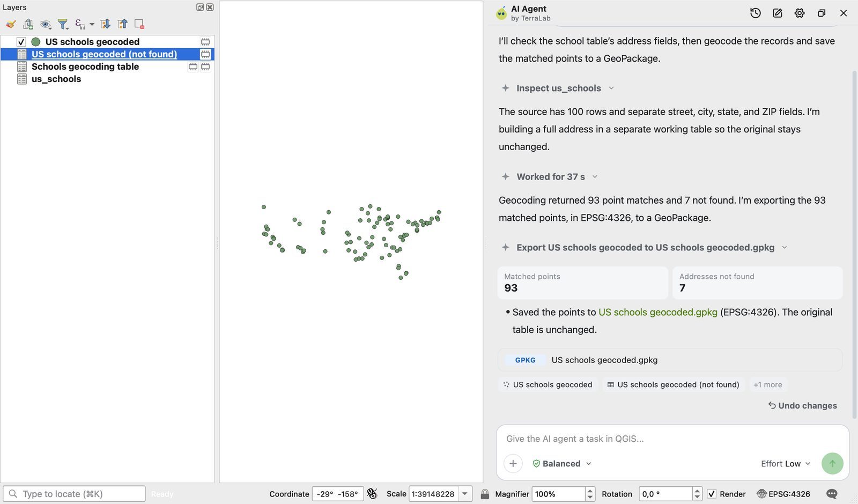Toggle the scale lock padlock
Viewport: 858px width, 504px height.
tap(485, 494)
